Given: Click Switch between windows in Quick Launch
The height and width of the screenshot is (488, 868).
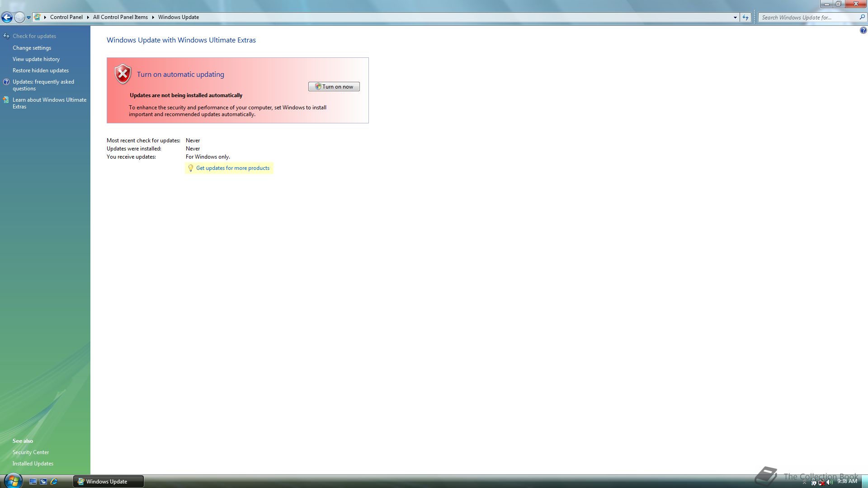Looking at the screenshot, I should [x=43, y=482].
